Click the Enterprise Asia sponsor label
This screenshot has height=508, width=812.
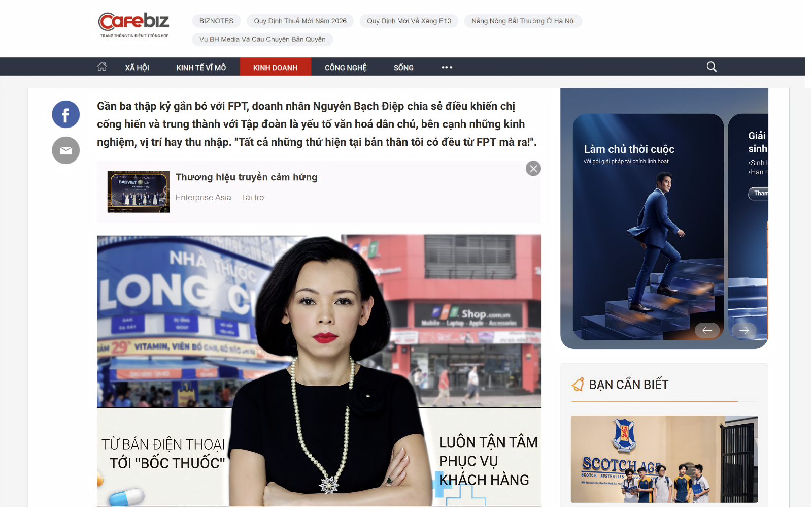[203, 197]
